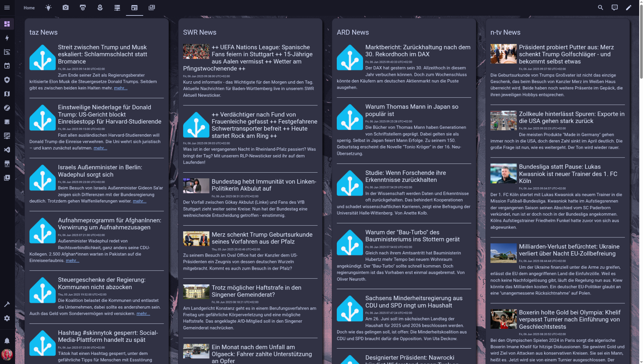This screenshot has height=364, width=643.
Task: Follow 'mehr...' link under Steuergeschenke article
Action: 143,314
